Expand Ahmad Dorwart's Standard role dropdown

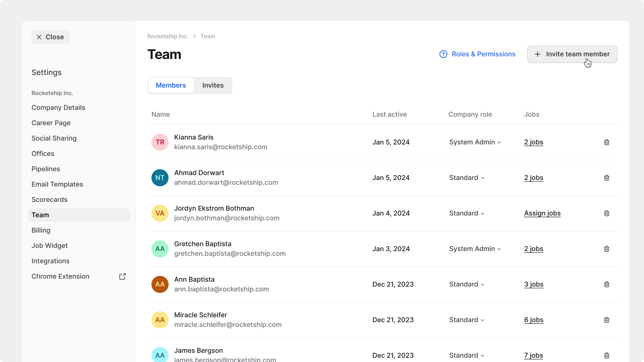click(467, 178)
